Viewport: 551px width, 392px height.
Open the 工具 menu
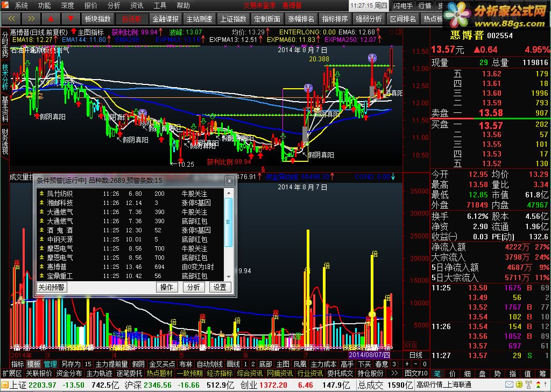tap(160, 5)
